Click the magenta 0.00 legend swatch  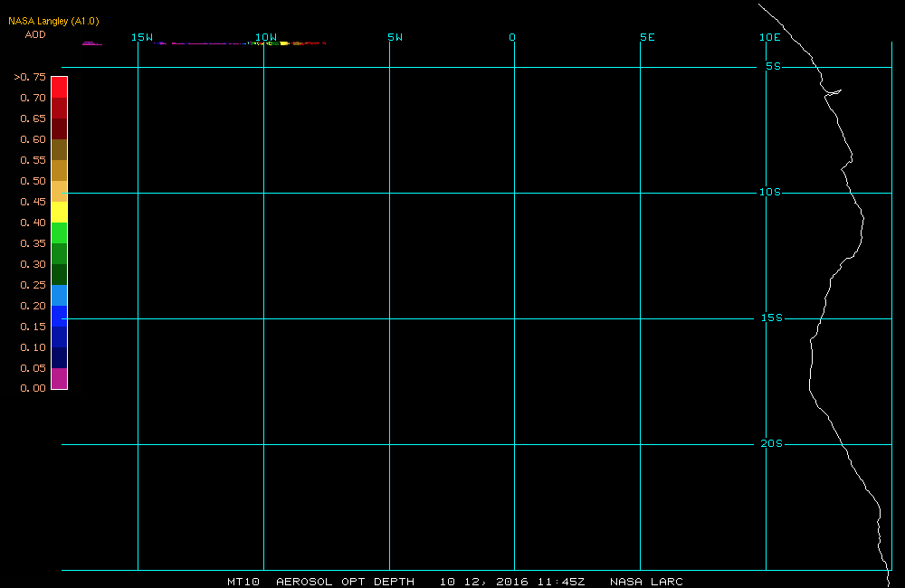click(x=60, y=378)
